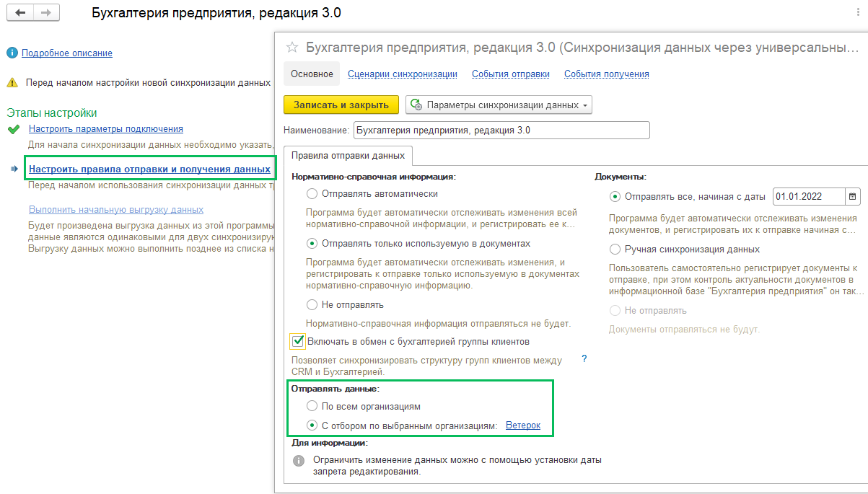The image size is (868, 494).
Task: Select the Не отправлять option for reference information
Action: coord(312,304)
